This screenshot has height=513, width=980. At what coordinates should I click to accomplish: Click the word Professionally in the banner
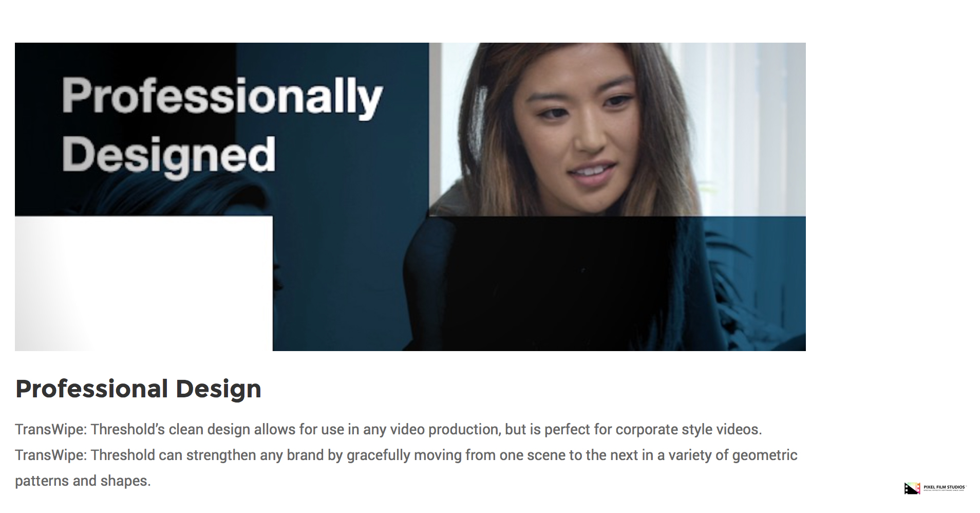point(222,97)
